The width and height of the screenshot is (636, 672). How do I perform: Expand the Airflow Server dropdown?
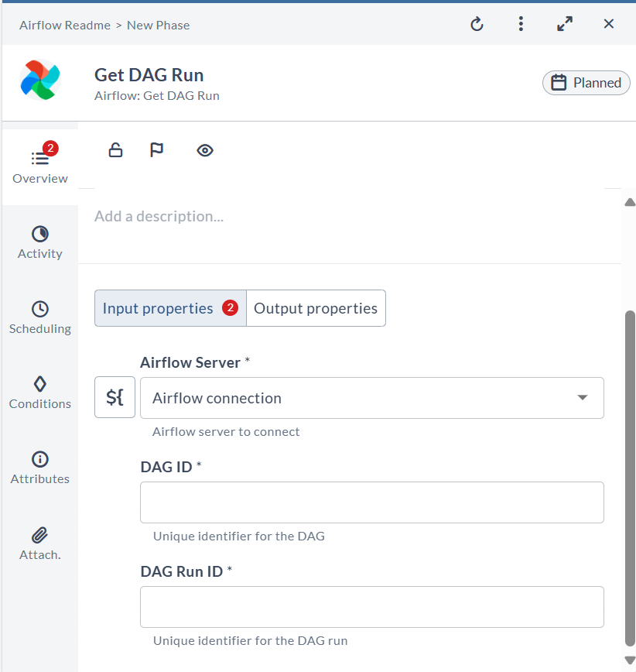click(371, 398)
